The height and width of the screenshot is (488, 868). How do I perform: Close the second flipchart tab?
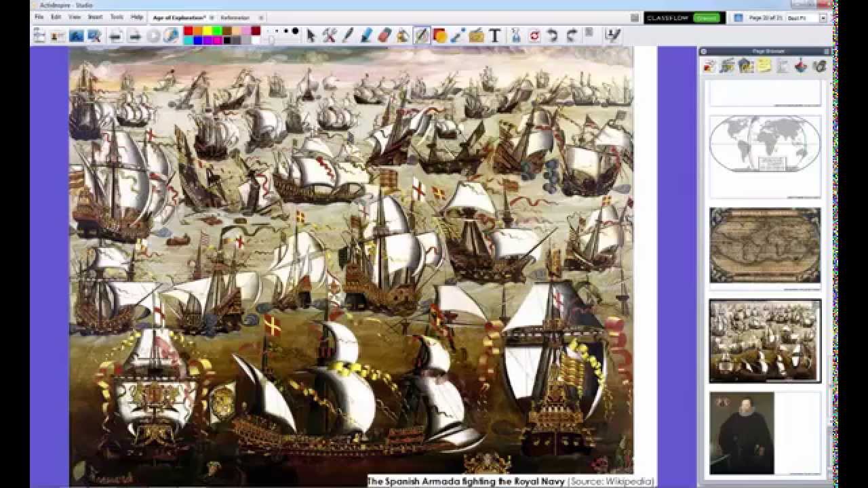point(261,17)
